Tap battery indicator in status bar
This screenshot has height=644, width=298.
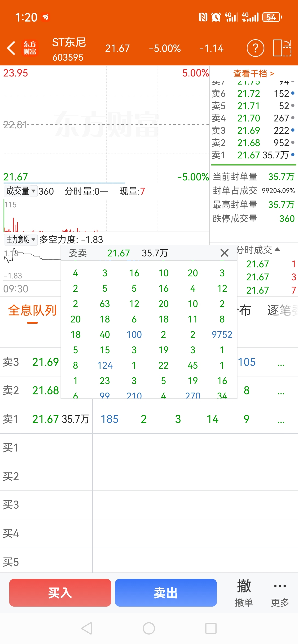(272, 17)
